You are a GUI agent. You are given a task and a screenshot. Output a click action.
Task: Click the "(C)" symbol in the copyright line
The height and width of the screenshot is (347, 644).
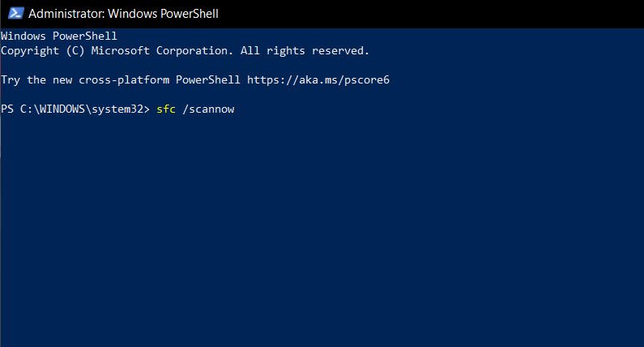tap(75, 50)
